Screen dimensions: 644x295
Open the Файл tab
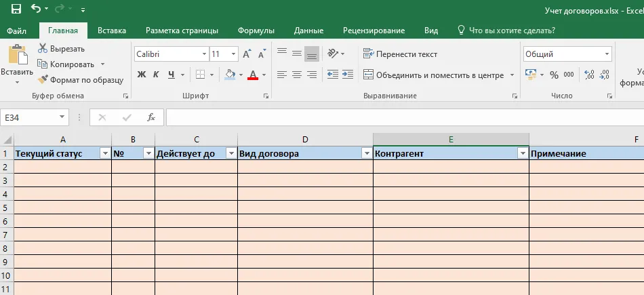17,31
